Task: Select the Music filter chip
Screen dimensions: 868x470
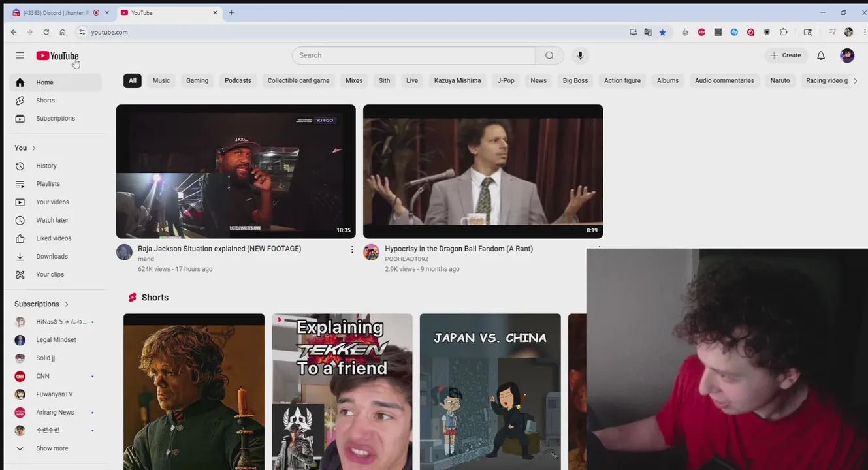Action: pos(161,81)
